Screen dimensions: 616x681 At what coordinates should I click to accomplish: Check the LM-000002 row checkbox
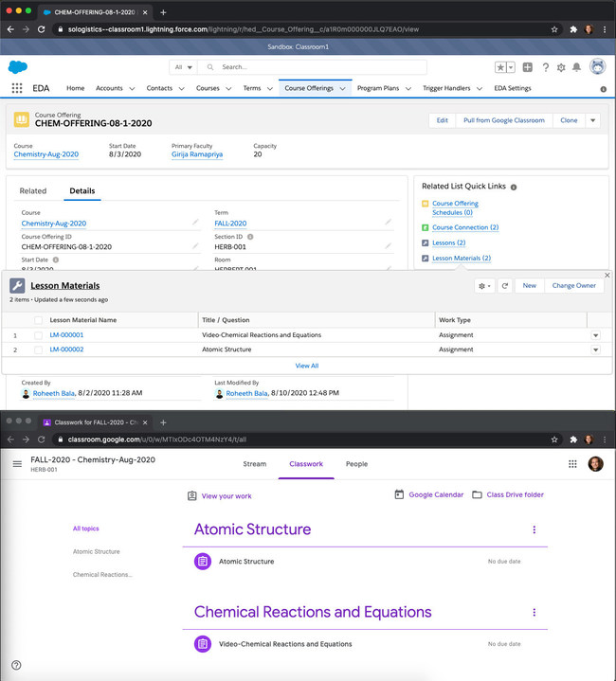(x=38, y=349)
